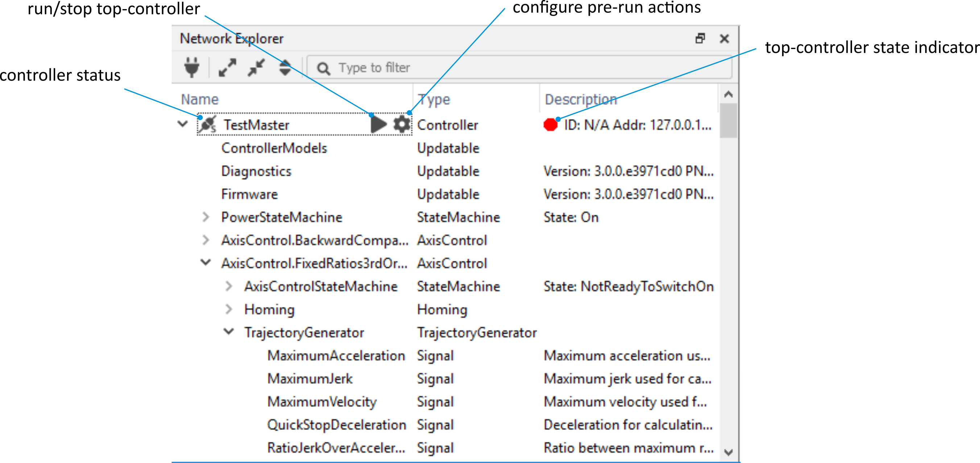The image size is (980, 463).
Task: Start TestMaster using its play icon
Action: (x=378, y=124)
